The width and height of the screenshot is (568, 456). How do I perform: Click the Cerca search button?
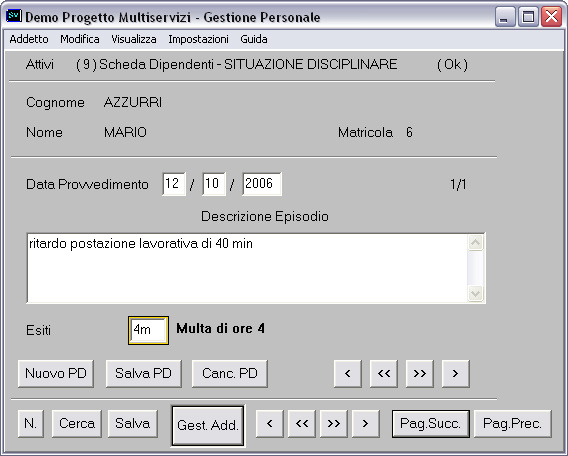tap(77, 423)
